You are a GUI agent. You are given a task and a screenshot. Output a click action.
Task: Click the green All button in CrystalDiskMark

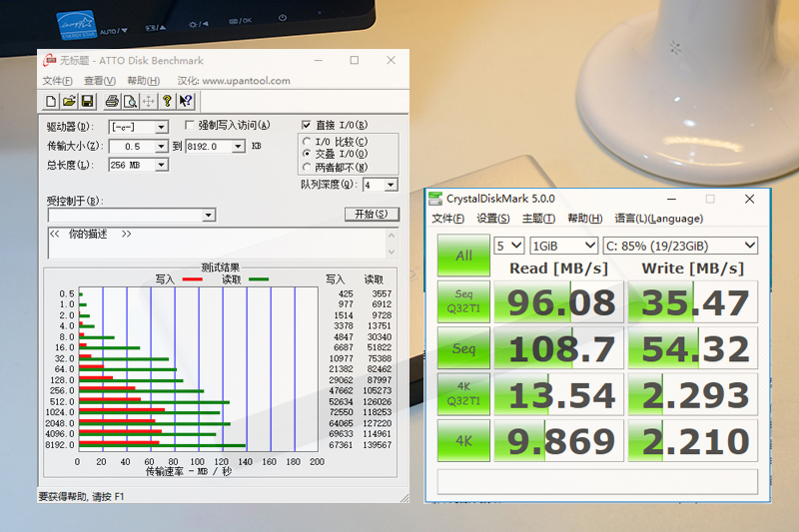tap(463, 256)
